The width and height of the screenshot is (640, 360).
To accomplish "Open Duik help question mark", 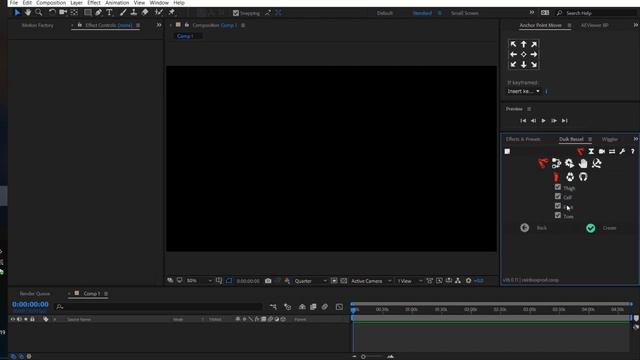I will tap(633, 151).
